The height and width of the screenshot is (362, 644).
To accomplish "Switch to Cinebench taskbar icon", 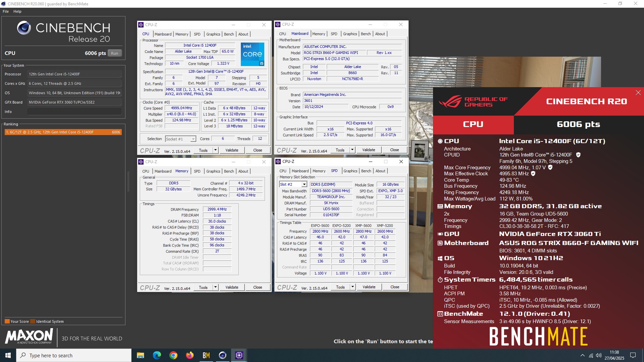I will click(x=223, y=355).
